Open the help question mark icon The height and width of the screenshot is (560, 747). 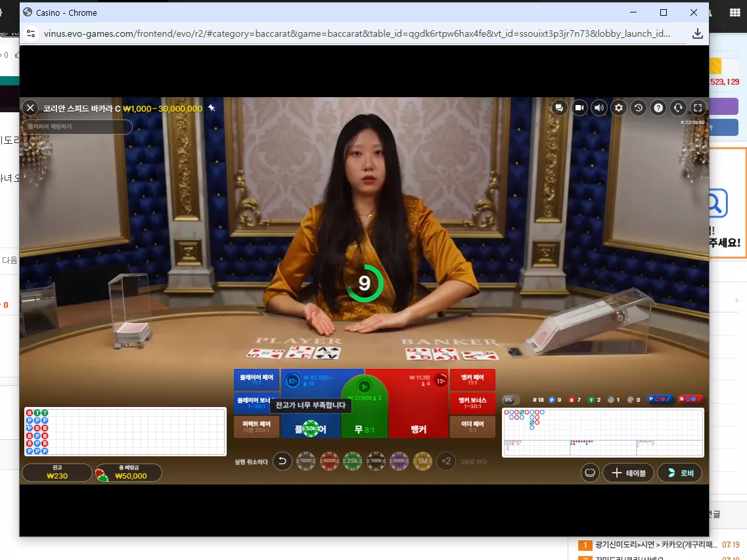(658, 108)
